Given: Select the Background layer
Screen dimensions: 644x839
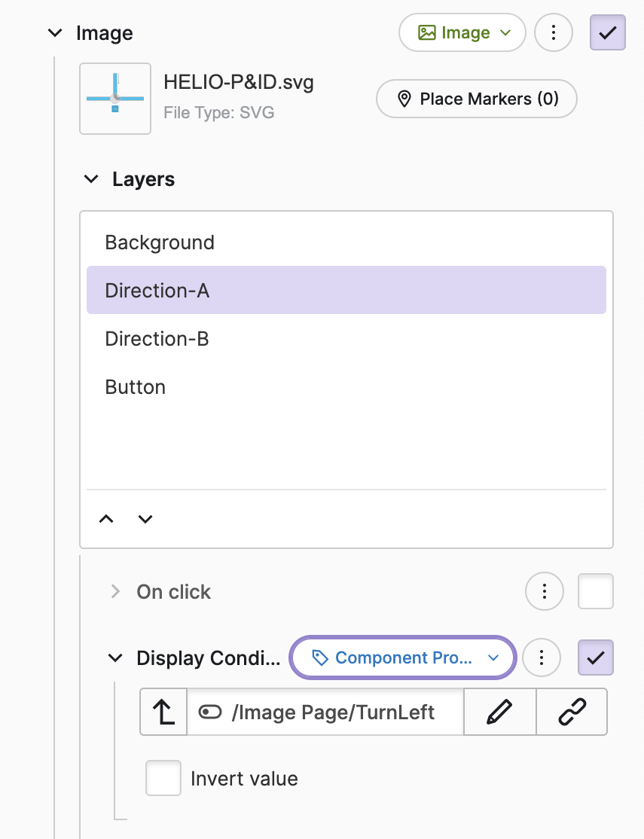Looking at the screenshot, I should [160, 243].
